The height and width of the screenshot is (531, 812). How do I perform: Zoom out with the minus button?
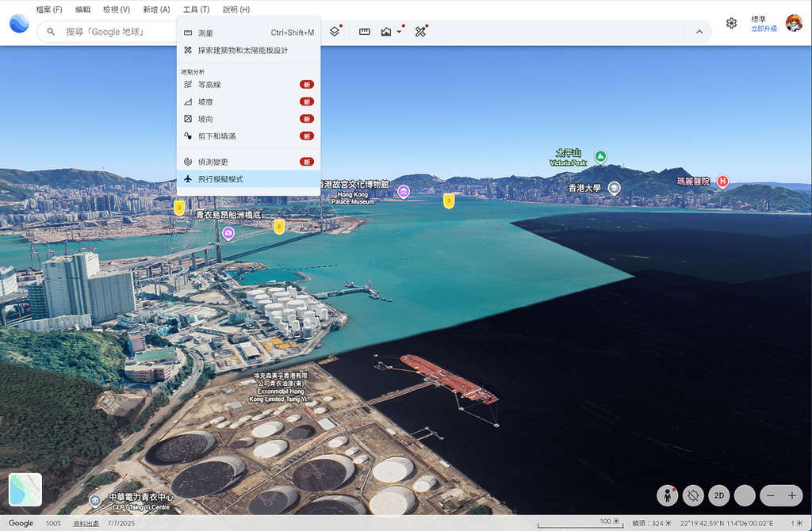pos(771,495)
